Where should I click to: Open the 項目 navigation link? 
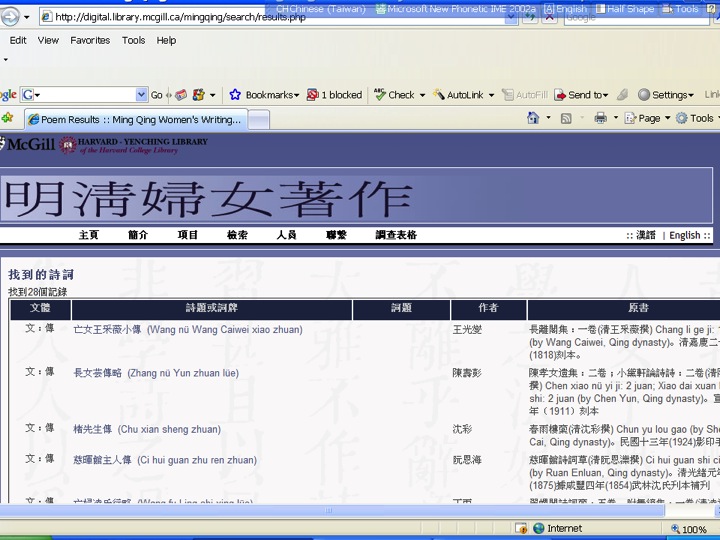coord(187,235)
